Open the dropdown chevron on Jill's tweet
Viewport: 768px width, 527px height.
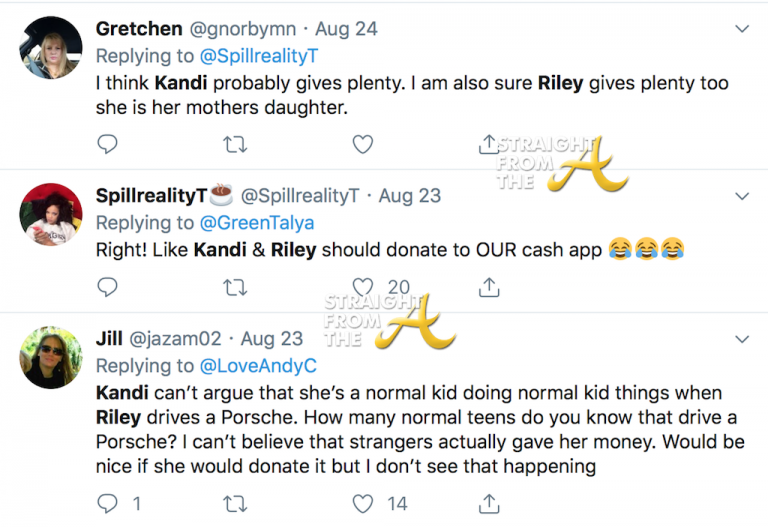(x=742, y=338)
